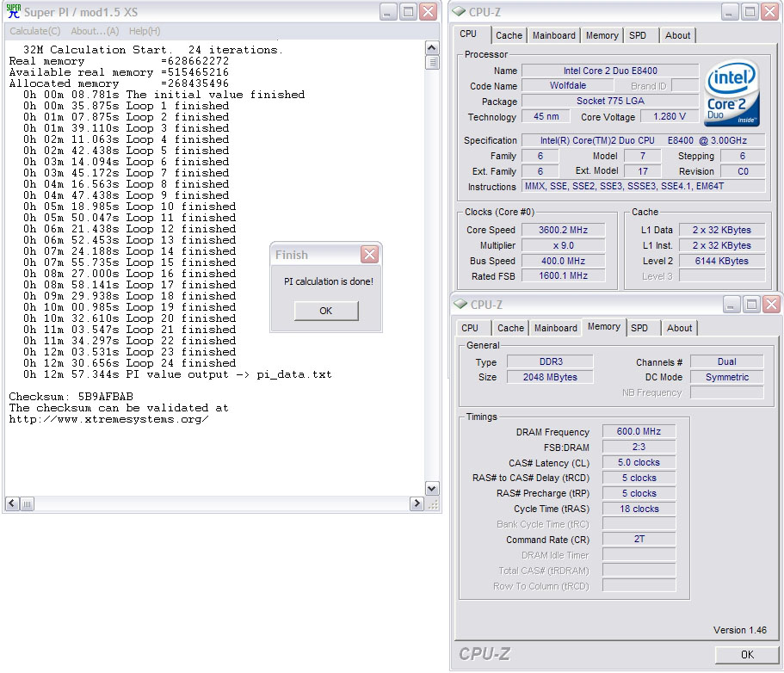This screenshot has width=784, height=673.
Task: Click the Level 2 cache value '6144 KBytes'
Action: tap(721, 261)
